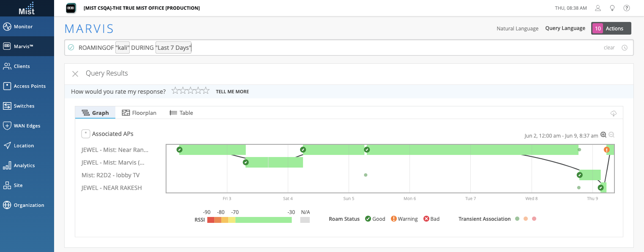Switch to Natural Language mode
Screen dimensions: 644x252
click(x=517, y=29)
